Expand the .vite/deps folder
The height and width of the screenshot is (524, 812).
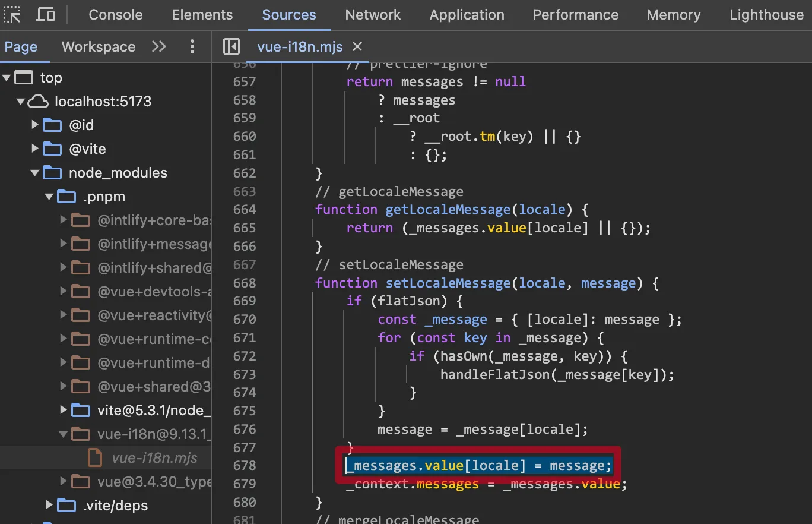(49, 506)
